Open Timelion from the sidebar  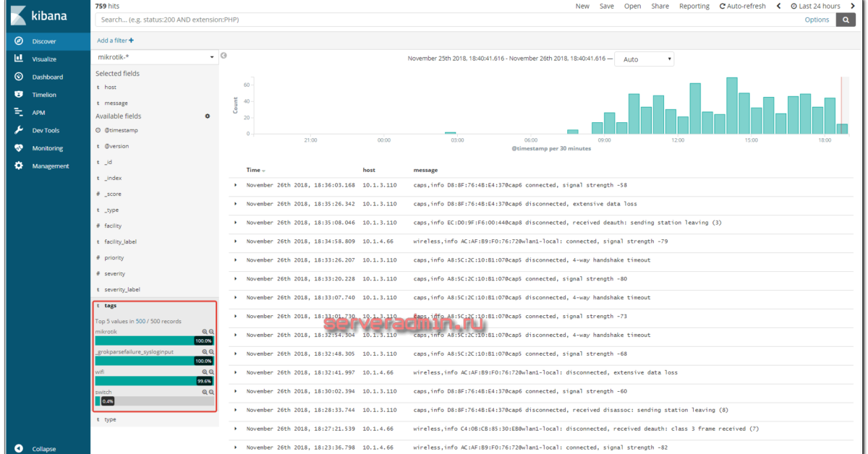point(19,95)
